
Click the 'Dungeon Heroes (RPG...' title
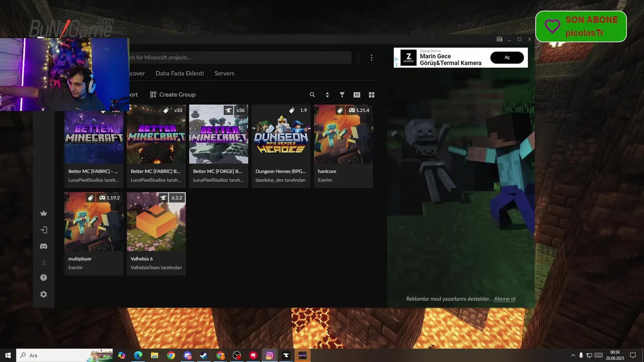[x=280, y=171]
